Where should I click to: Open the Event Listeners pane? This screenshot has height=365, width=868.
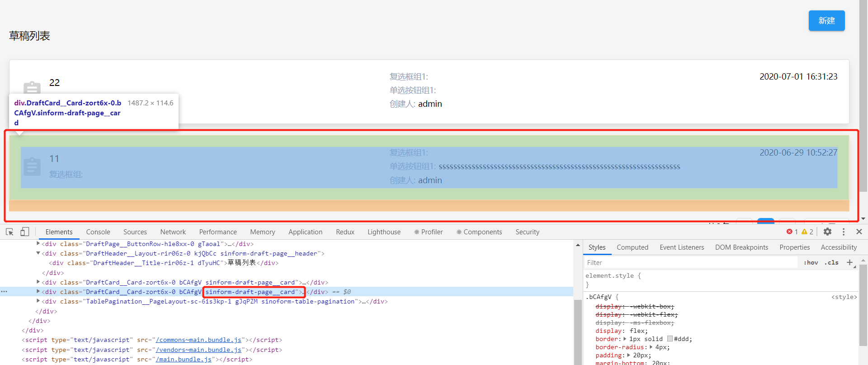pos(682,247)
